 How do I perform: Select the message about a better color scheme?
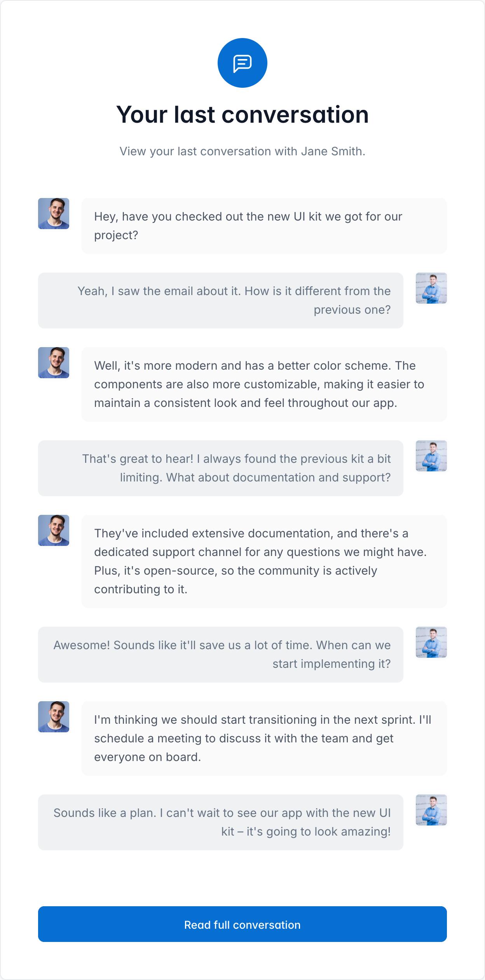[264, 384]
